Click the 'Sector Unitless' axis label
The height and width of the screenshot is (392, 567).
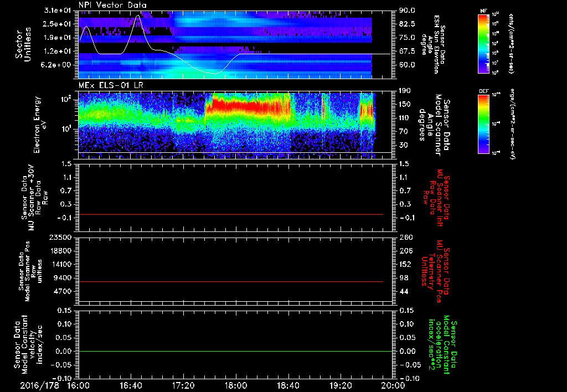[x=23, y=44]
